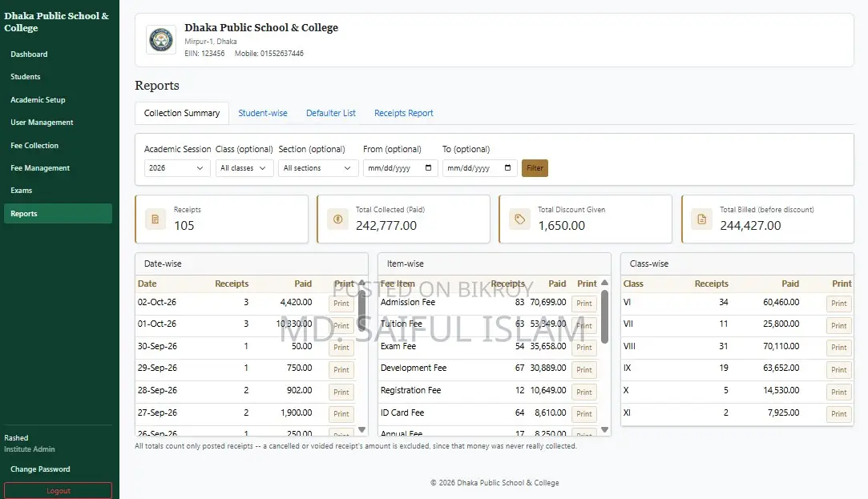Select Reports in the sidebar
The width and height of the screenshot is (868, 499).
(59, 214)
